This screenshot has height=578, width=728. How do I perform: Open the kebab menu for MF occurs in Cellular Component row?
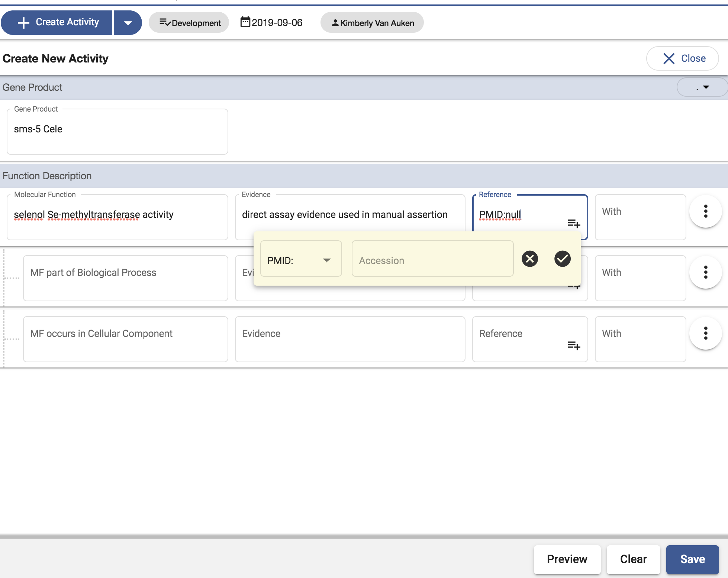(x=705, y=334)
